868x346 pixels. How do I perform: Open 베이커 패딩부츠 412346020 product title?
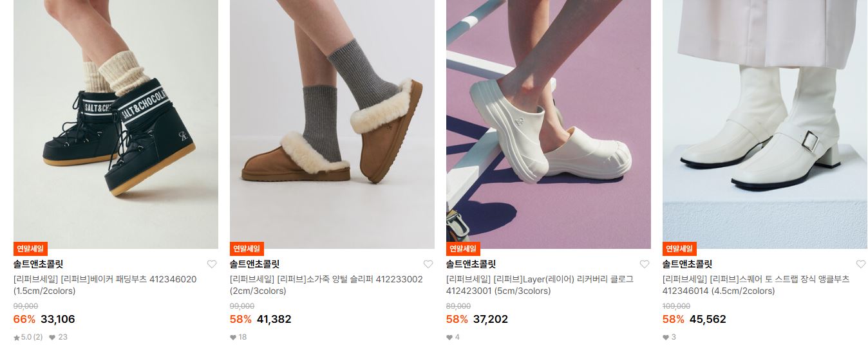click(105, 285)
